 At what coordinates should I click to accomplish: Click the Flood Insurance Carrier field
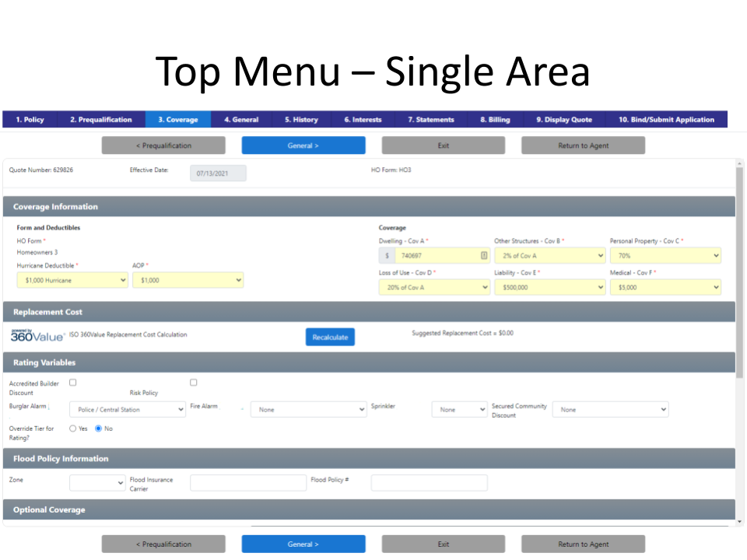[x=248, y=483]
